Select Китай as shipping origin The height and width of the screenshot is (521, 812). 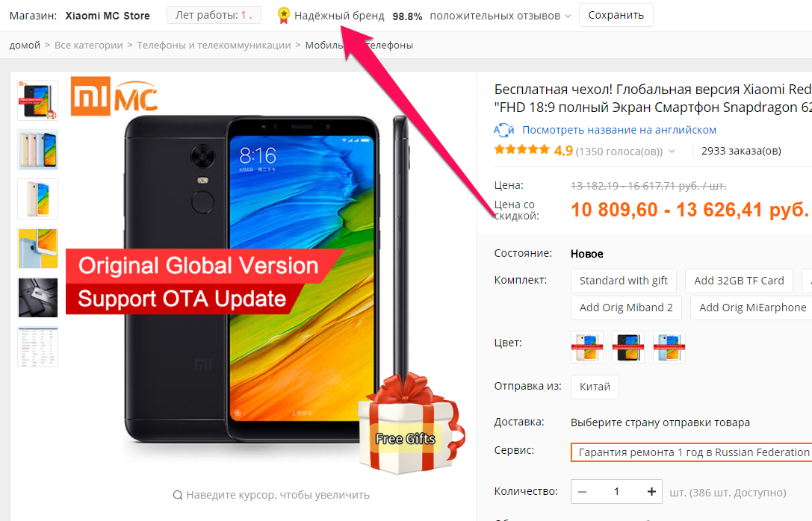(595, 387)
